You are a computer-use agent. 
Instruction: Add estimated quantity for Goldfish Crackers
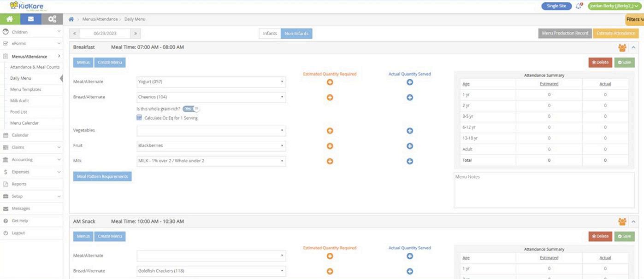coord(330,271)
